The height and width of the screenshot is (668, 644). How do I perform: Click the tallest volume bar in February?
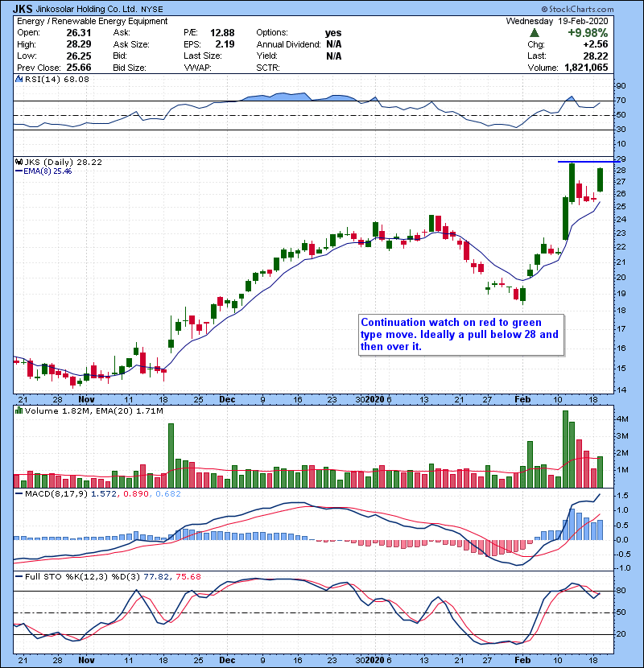pos(565,449)
